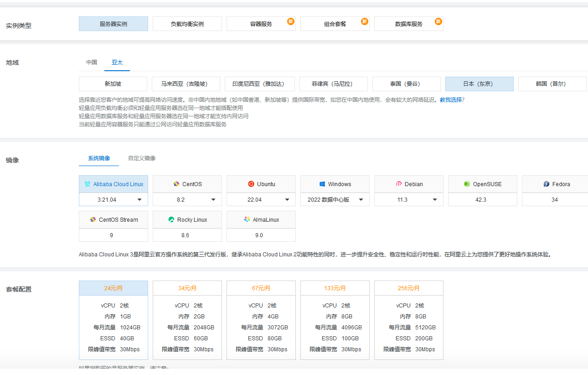
Task: Click OpenSUSE version value 42.3
Action: point(481,200)
